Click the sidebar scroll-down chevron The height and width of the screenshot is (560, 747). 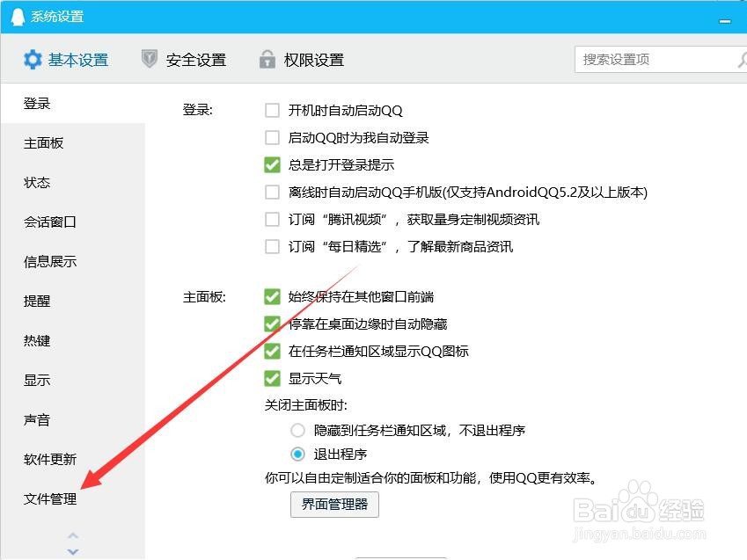73,551
